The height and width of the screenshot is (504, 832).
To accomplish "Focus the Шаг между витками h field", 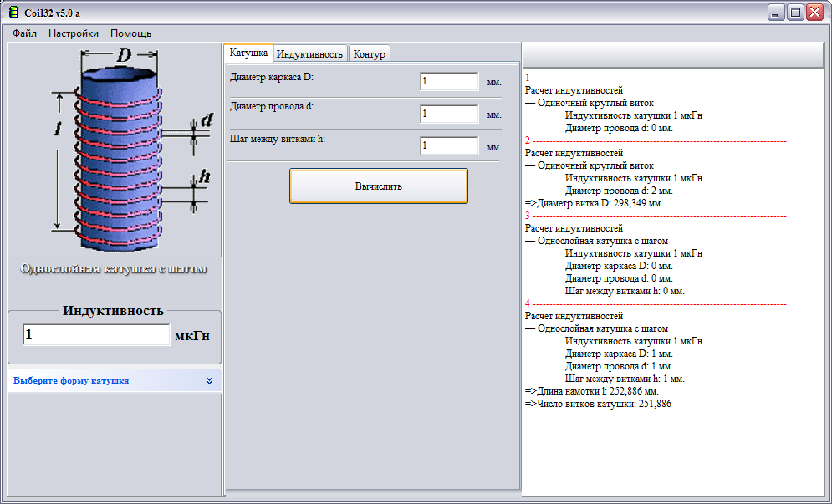I will 449,145.
